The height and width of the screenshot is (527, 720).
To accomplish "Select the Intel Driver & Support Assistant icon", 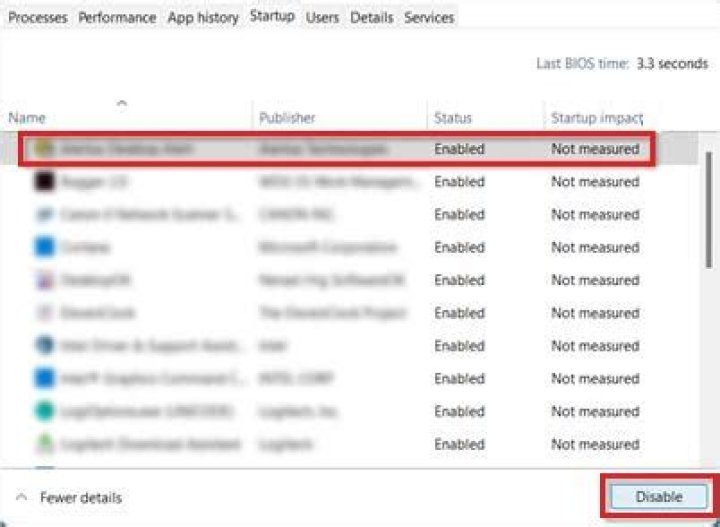I will tap(43, 346).
